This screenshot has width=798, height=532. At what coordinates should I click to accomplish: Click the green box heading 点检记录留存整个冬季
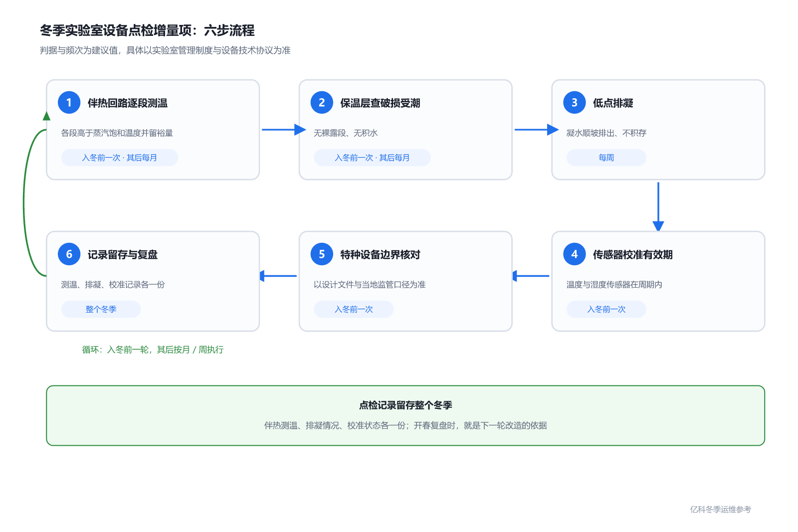(405, 405)
